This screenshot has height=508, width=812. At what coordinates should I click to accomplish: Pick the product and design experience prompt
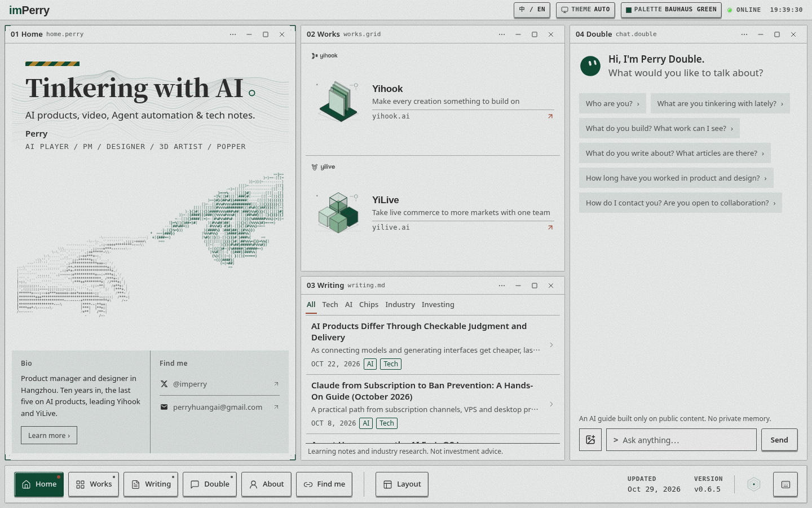pos(676,178)
